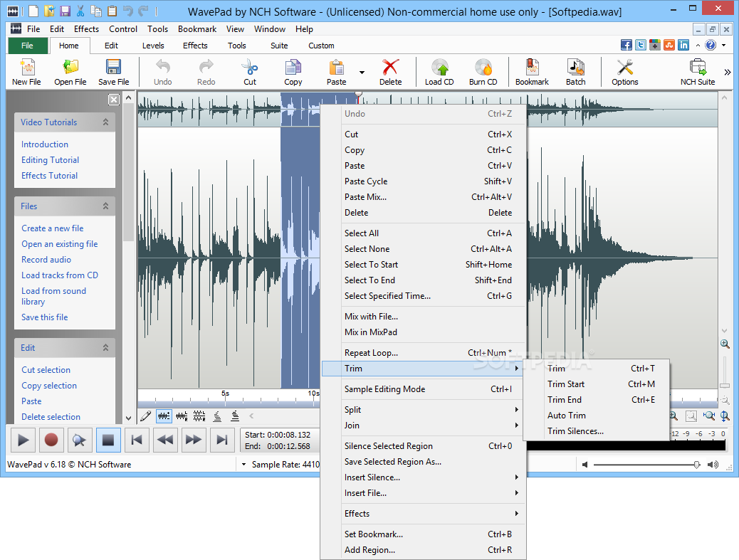
Task: Click the quick-access scissors icon in title bar
Action: pyautogui.click(x=80, y=11)
